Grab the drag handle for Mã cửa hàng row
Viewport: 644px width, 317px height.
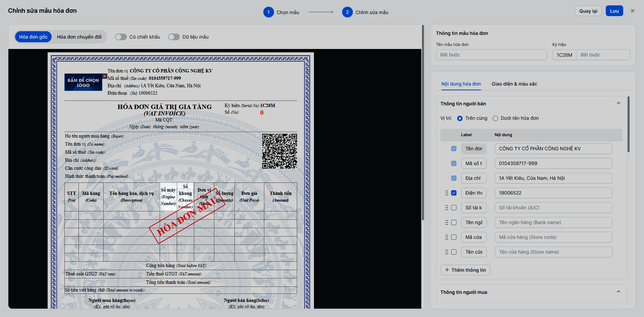point(446,237)
